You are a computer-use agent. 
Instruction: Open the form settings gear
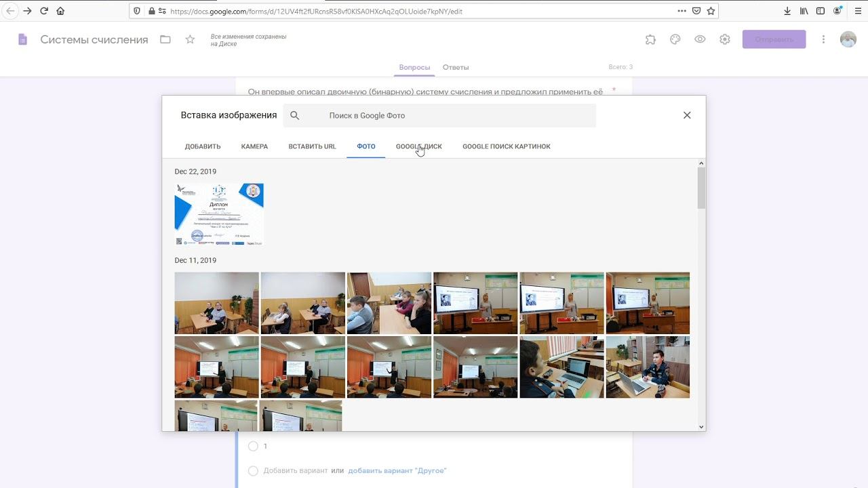[725, 39]
